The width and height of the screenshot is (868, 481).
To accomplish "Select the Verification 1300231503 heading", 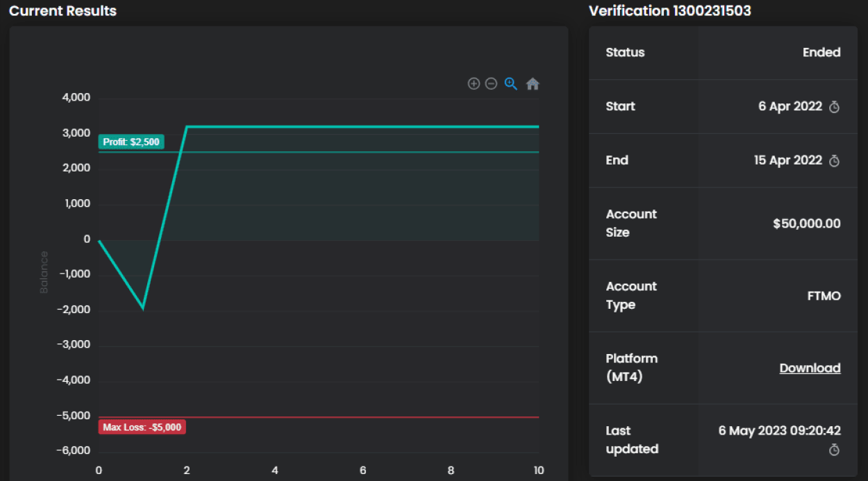I will click(x=669, y=11).
